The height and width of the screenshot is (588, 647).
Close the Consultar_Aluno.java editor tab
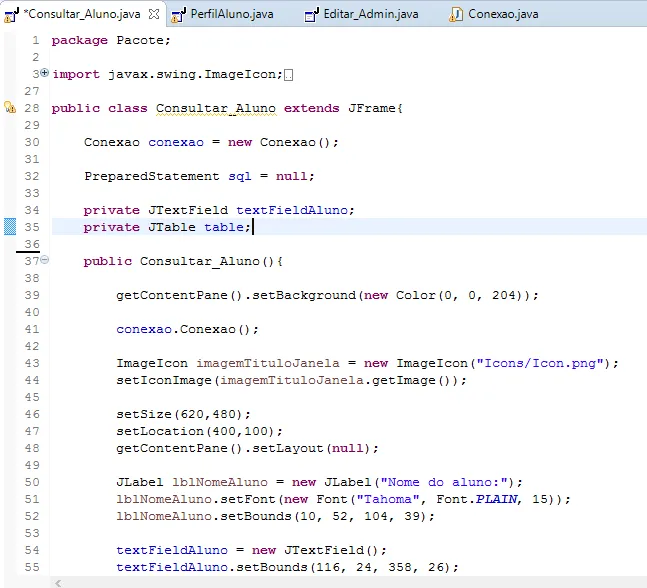click(x=154, y=14)
